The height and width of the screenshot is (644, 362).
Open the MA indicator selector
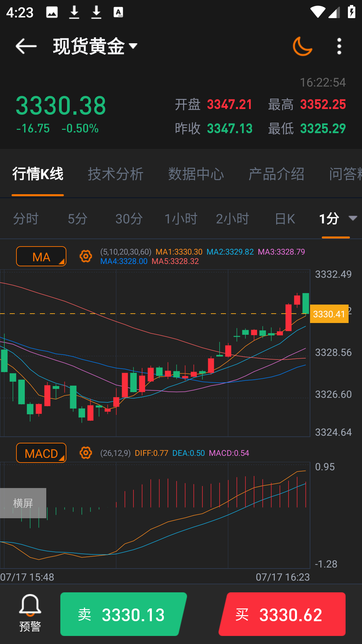coord(41,256)
